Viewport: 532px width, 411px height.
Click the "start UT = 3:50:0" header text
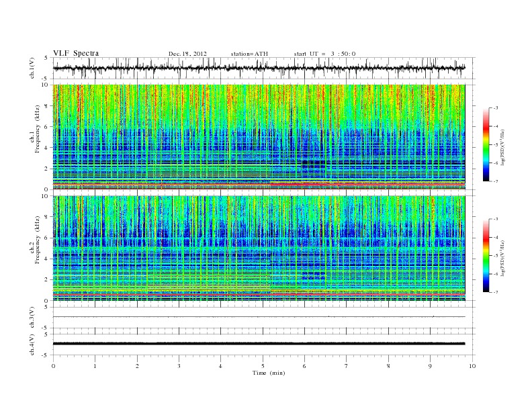324,54
